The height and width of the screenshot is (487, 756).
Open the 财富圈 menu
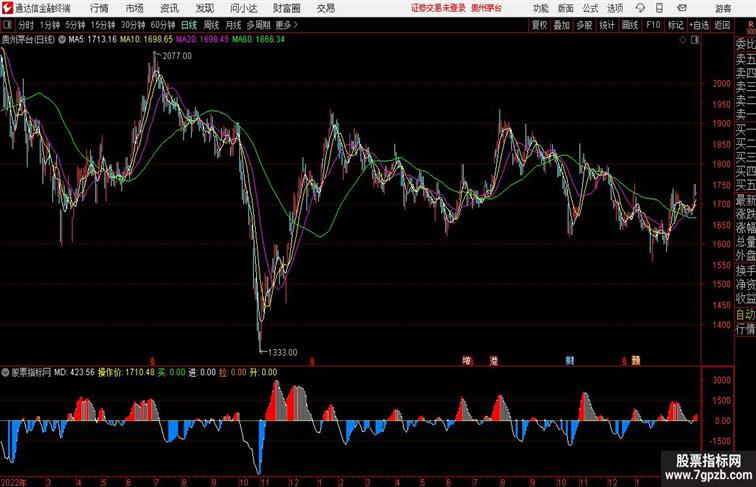pos(286,8)
